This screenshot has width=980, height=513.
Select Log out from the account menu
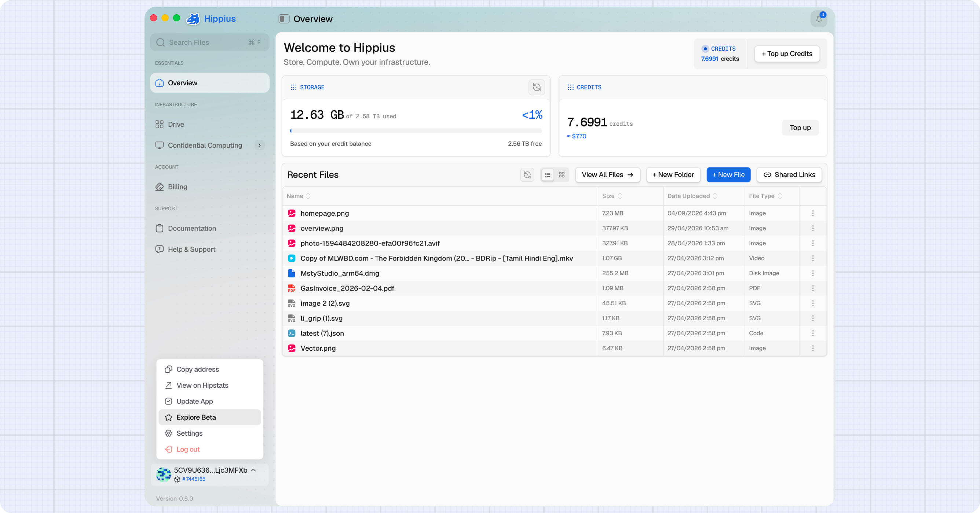point(210,449)
